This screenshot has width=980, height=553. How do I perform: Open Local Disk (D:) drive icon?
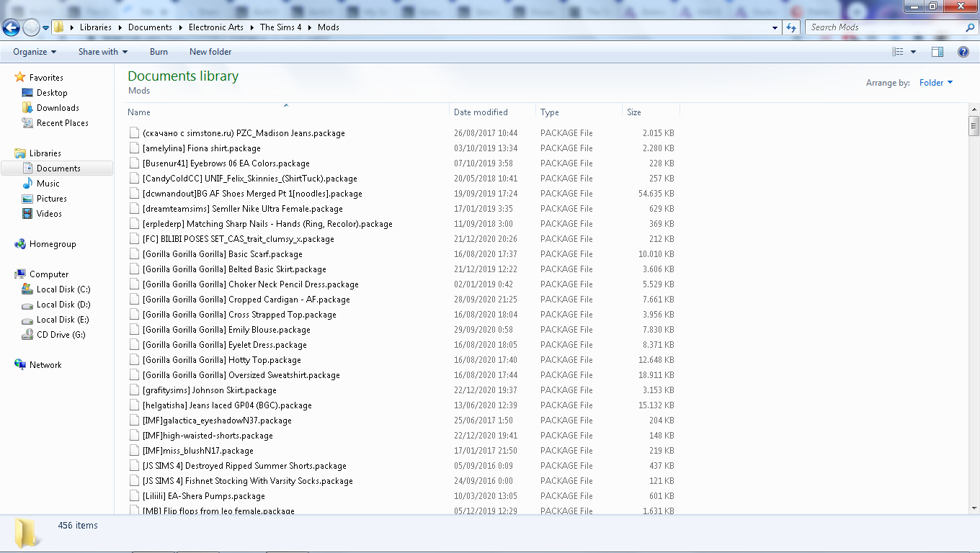click(x=27, y=305)
